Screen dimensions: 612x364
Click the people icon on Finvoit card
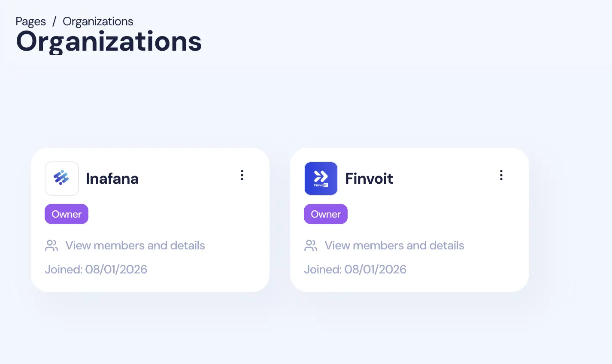(x=311, y=246)
